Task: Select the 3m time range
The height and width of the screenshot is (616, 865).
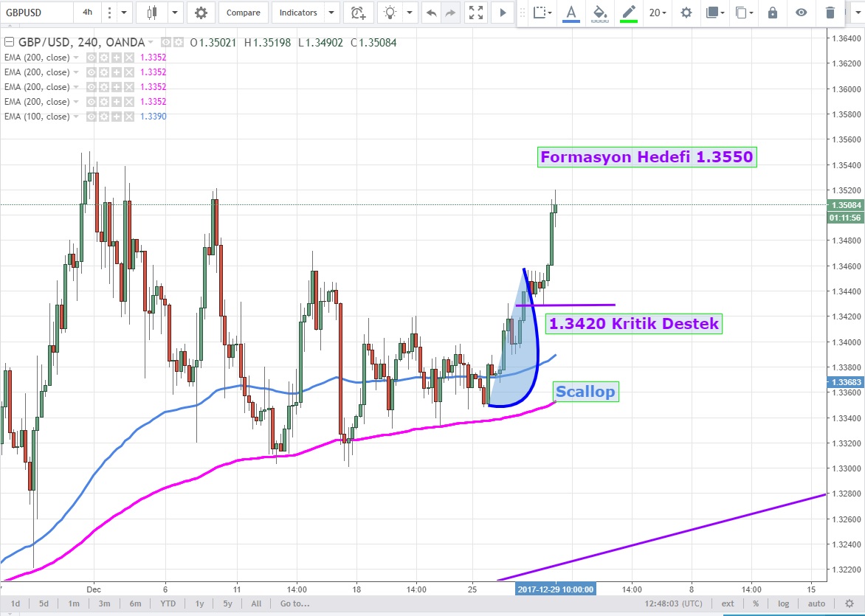Action: tap(104, 603)
